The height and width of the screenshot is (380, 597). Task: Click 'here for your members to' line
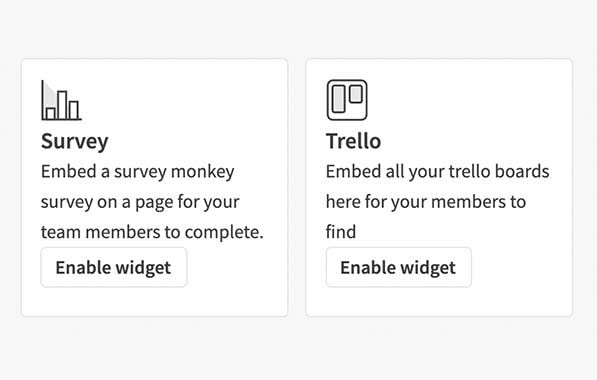point(426,202)
